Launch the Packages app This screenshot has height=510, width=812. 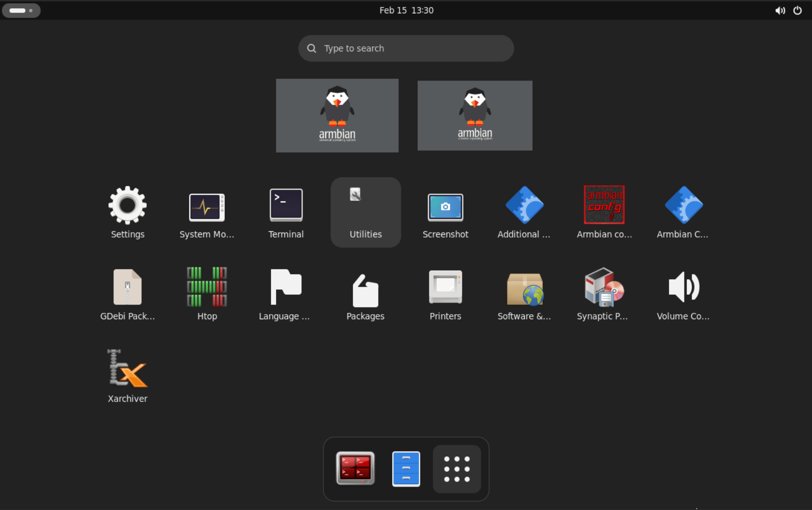coord(366,294)
